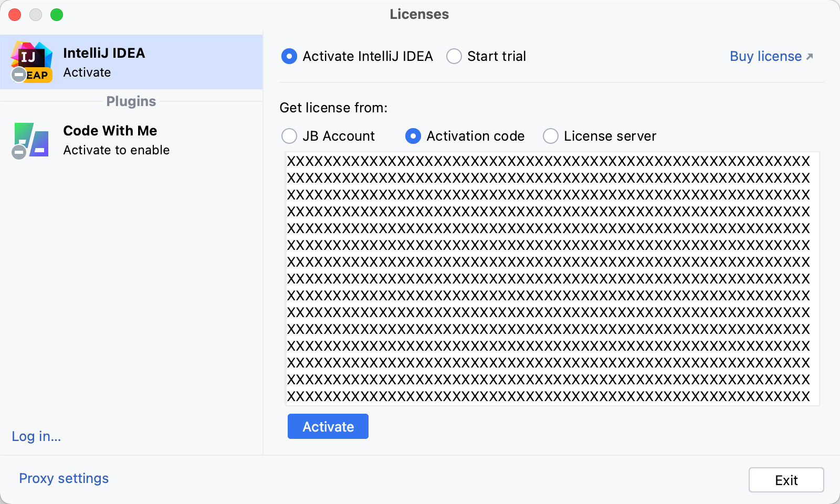
Task: Click the external link arrow next to Buy license
Action: [809, 55]
